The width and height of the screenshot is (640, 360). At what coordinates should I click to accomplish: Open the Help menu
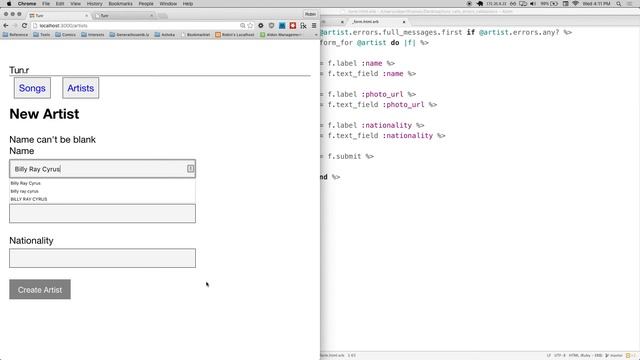[x=188, y=4]
